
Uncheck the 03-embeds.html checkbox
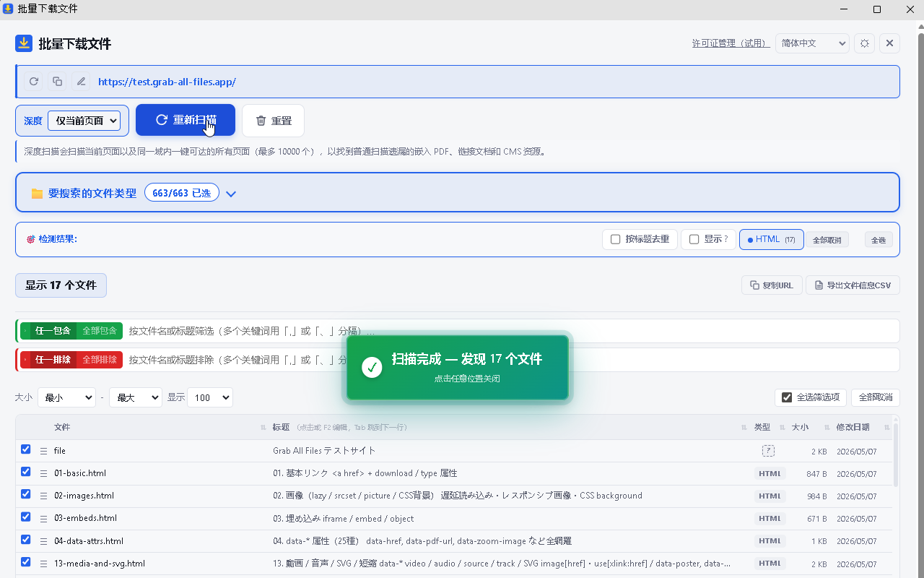pos(26,517)
